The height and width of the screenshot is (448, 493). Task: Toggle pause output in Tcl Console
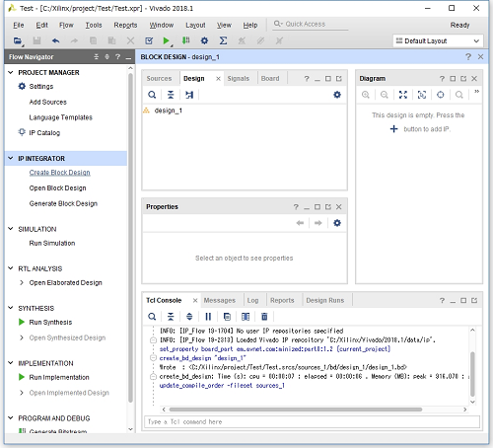click(x=208, y=317)
